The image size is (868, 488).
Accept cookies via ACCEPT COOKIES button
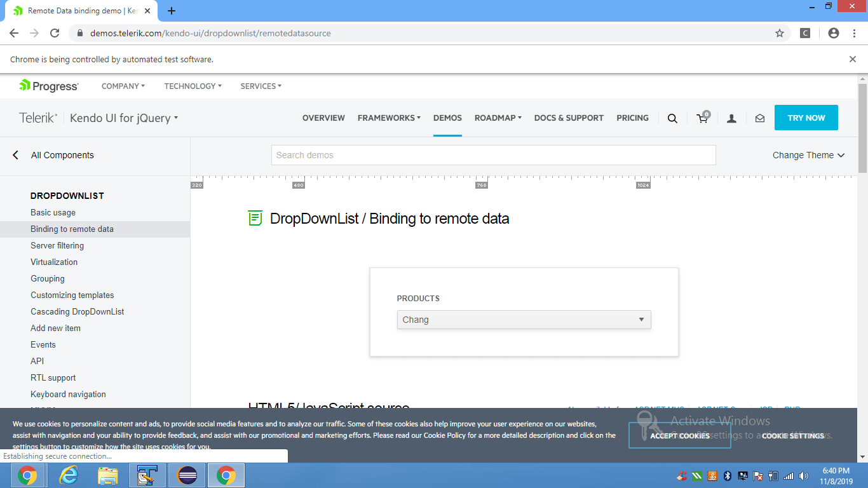pyautogui.click(x=679, y=435)
